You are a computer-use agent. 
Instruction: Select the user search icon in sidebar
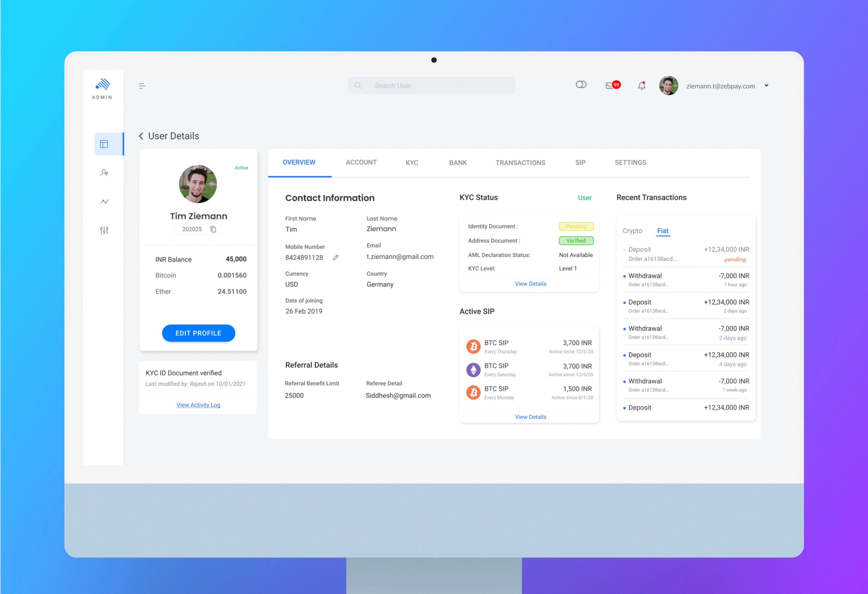104,172
